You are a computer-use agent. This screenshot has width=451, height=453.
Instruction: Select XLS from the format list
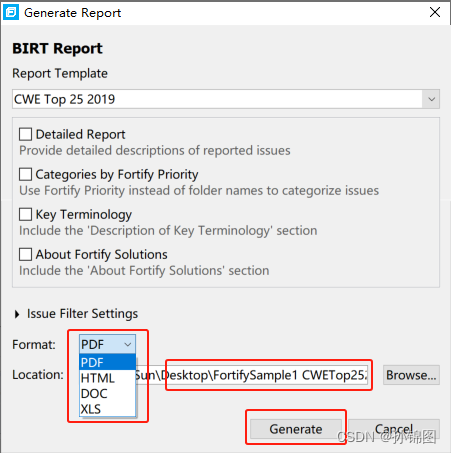(x=107, y=409)
